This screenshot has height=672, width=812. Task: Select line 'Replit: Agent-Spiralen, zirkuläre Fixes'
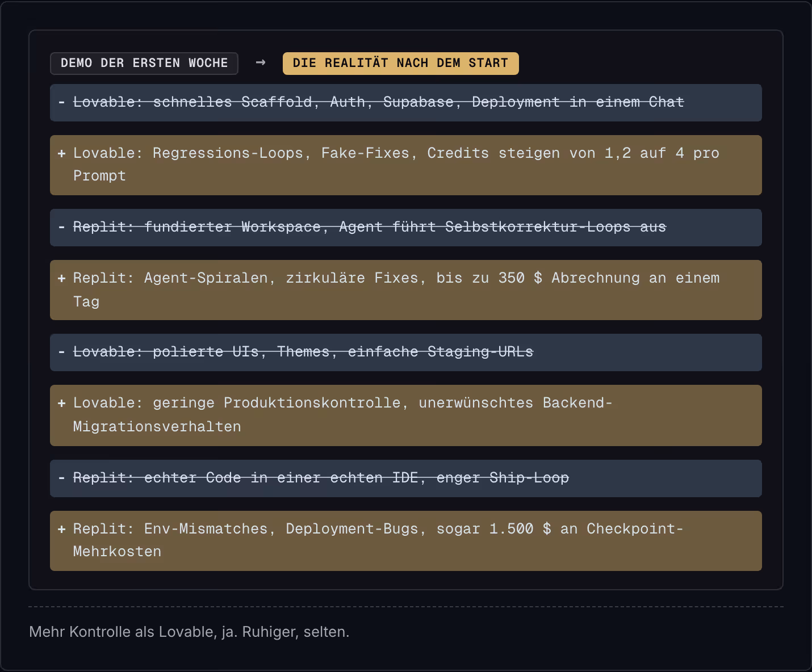[406, 290]
